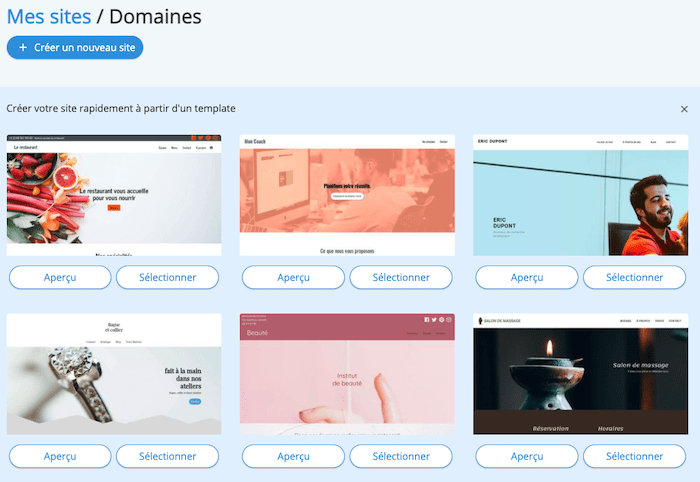Preview the restaurant template with Aperçu
Viewport: 700px width, 482px height.
pyautogui.click(x=60, y=277)
